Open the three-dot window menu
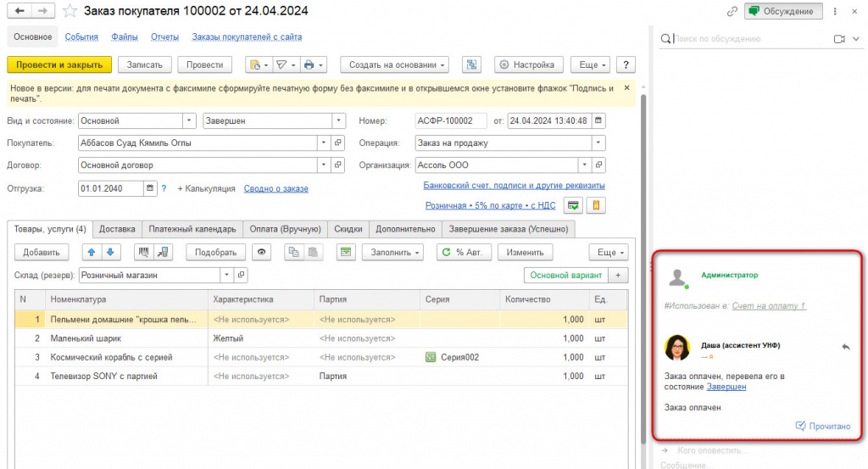The width and height of the screenshot is (868, 469). pyautogui.click(x=835, y=11)
